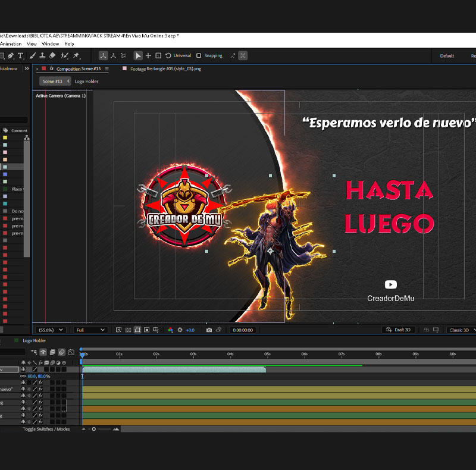Screen dimensions: 476x470
Task: Select the Eraser tool
Action: pos(52,55)
